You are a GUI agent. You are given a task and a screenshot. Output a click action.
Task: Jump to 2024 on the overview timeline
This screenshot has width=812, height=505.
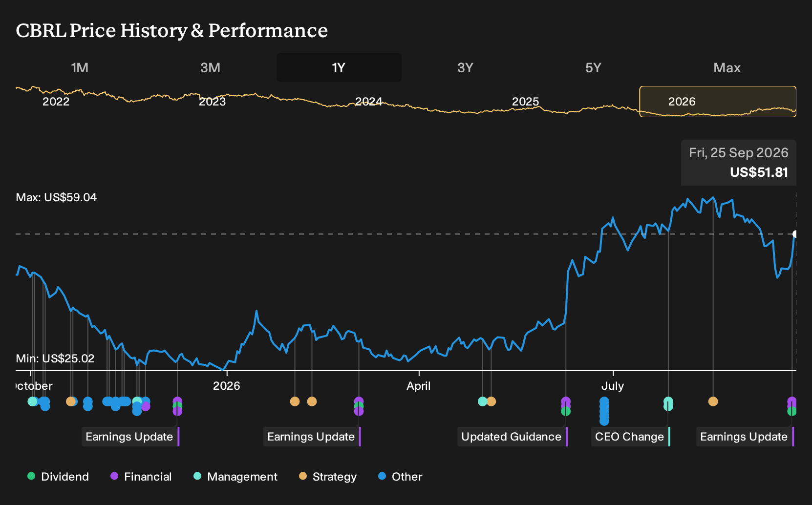tap(368, 102)
